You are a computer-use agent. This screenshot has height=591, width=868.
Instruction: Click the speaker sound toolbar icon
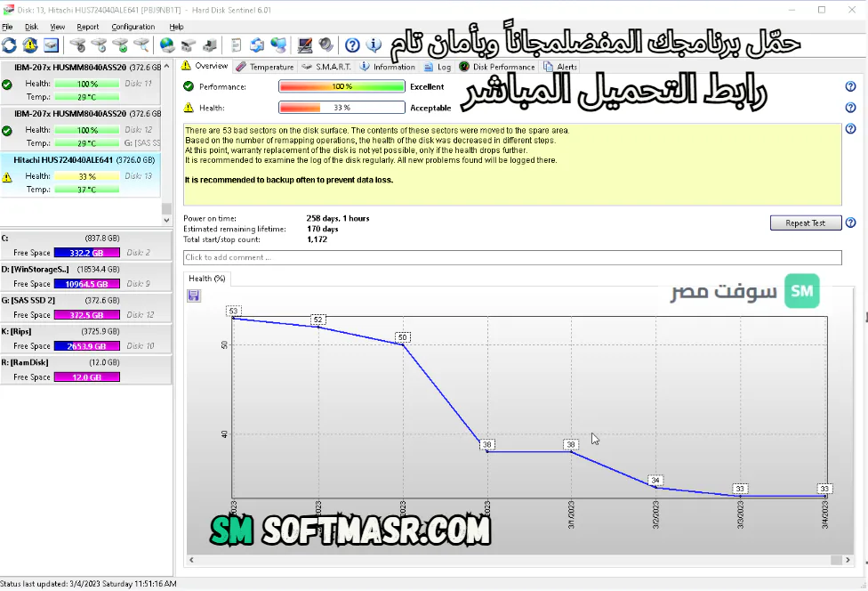coord(325,45)
